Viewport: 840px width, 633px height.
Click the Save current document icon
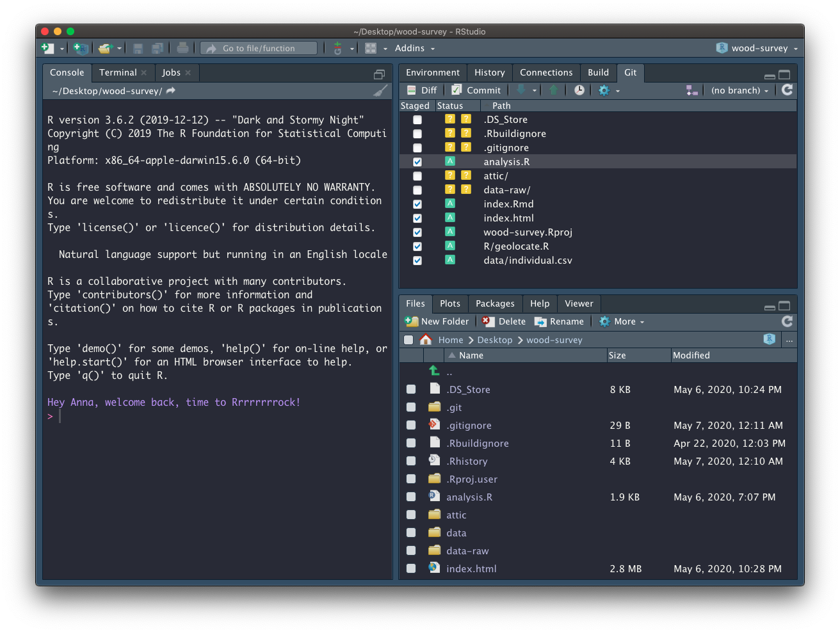click(138, 48)
